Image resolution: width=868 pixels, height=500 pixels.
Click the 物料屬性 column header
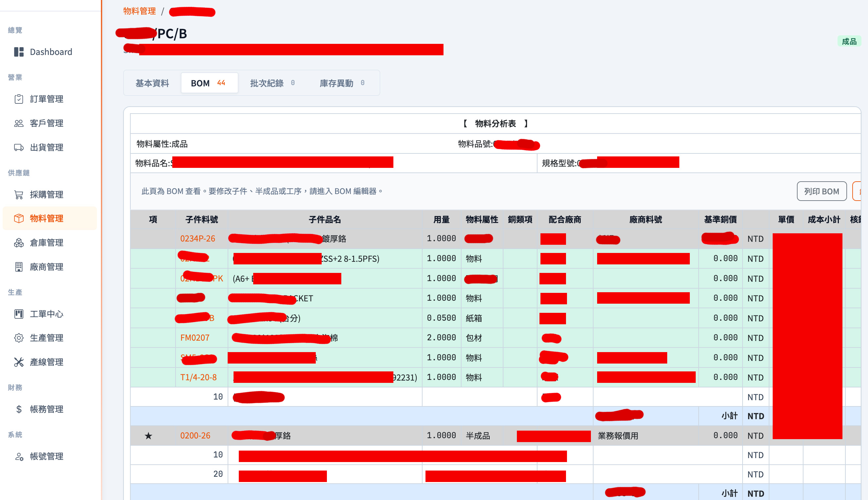[481, 220]
